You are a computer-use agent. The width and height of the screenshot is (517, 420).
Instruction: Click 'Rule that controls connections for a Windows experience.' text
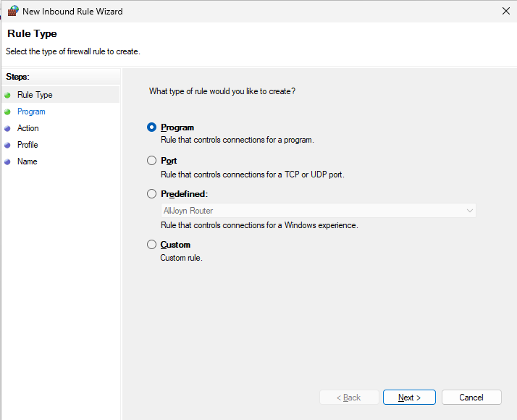259,225
